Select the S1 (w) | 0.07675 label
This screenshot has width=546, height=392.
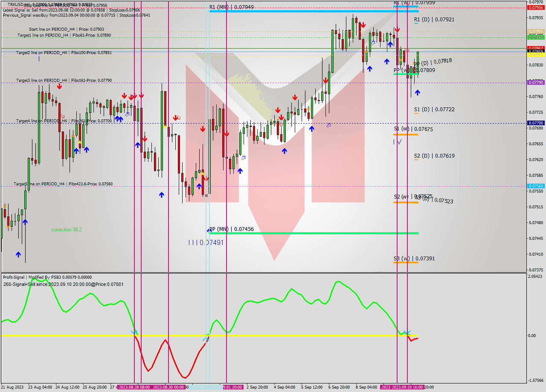tap(413, 129)
